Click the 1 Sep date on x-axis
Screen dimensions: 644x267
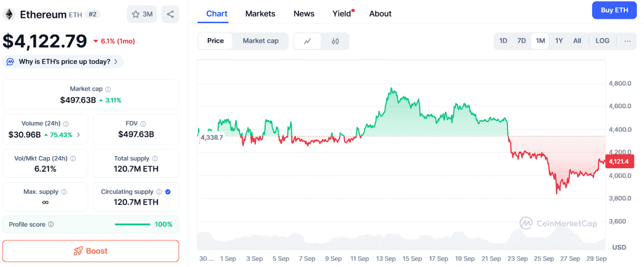click(228, 259)
